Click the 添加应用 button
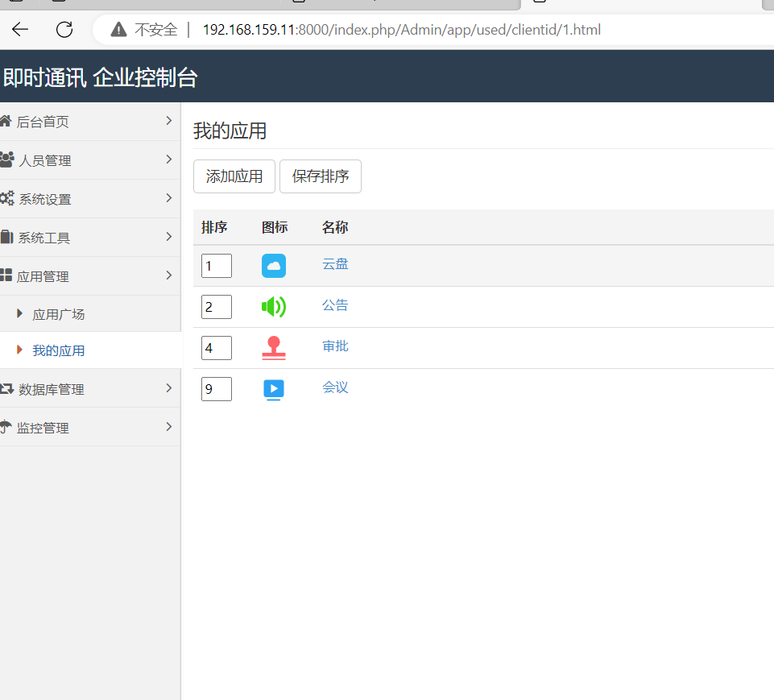The height and width of the screenshot is (700, 774). pyautogui.click(x=234, y=176)
